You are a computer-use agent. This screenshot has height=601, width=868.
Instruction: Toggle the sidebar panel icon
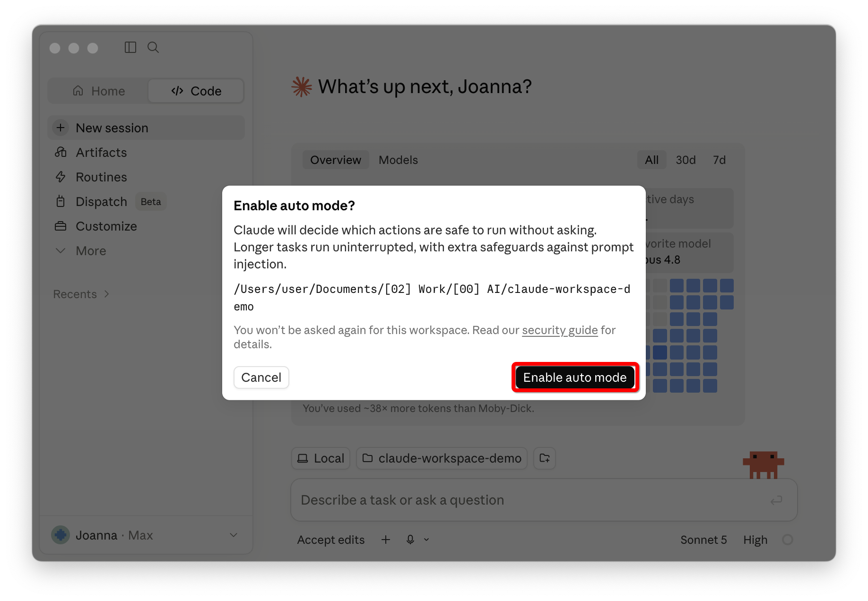(x=130, y=47)
